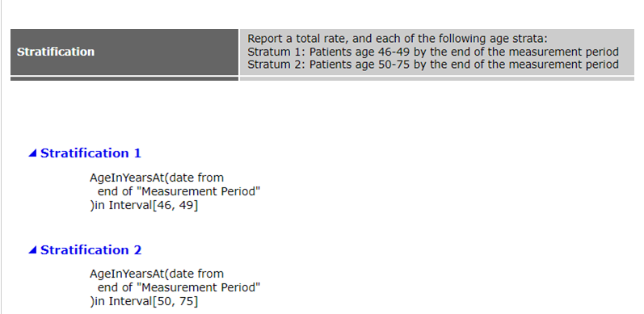The width and height of the screenshot is (644, 314).
Task: Select the dark Stratification header cell
Action: pyautogui.click(x=124, y=52)
